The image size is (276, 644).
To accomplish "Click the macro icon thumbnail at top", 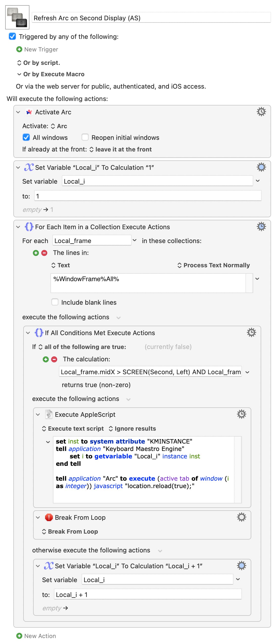I will 17,17.
